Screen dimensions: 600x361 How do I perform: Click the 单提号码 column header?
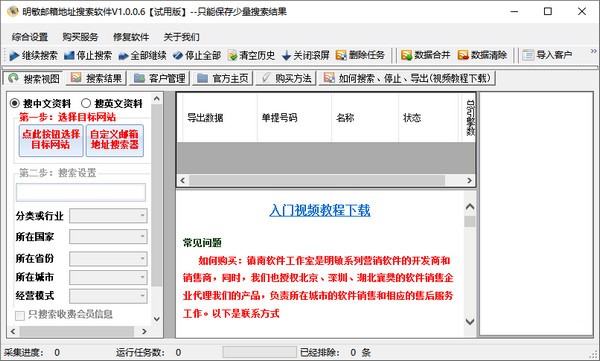[x=294, y=118]
